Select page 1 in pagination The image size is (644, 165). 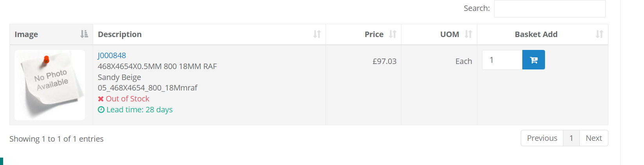tap(571, 138)
